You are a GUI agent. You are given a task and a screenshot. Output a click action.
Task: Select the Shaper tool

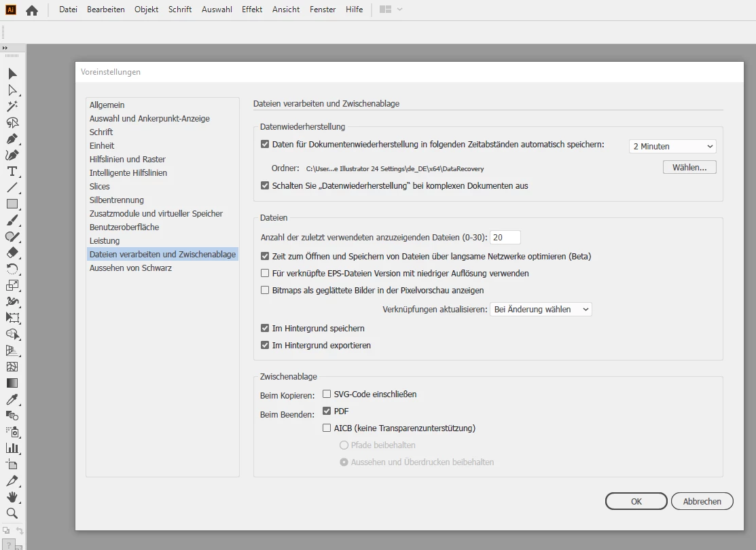click(12, 237)
